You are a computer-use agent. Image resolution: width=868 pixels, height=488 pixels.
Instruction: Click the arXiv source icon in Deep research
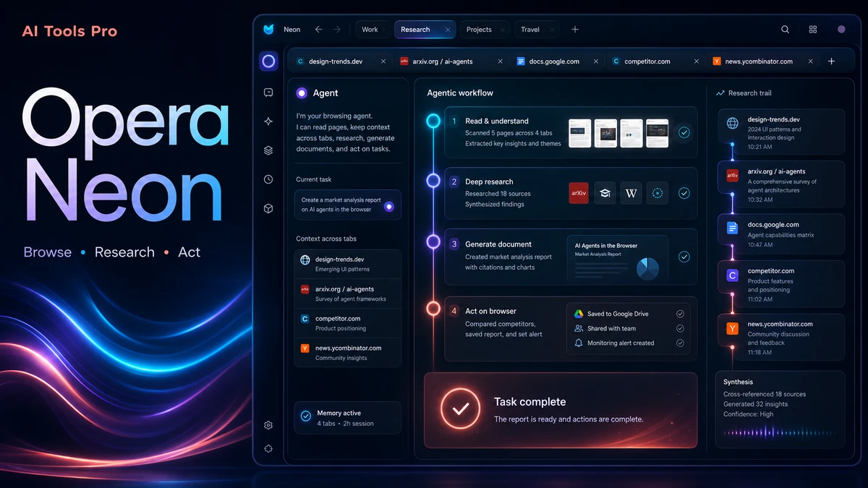pos(579,192)
